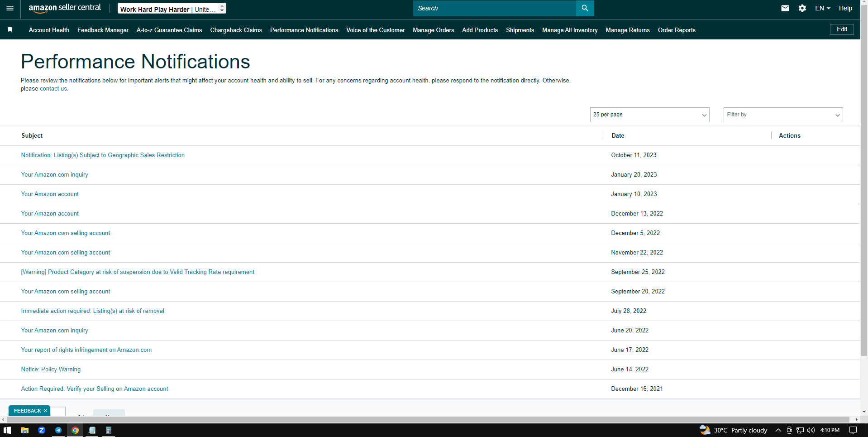Open the account/marketplace switcher dropdown
The width and height of the screenshot is (868, 437).
172,9
